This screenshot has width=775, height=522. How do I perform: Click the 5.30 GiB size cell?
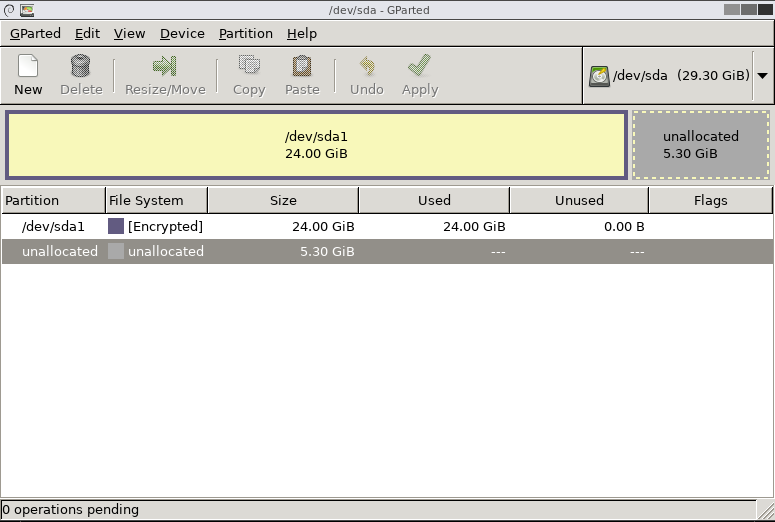tap(327, 251)
